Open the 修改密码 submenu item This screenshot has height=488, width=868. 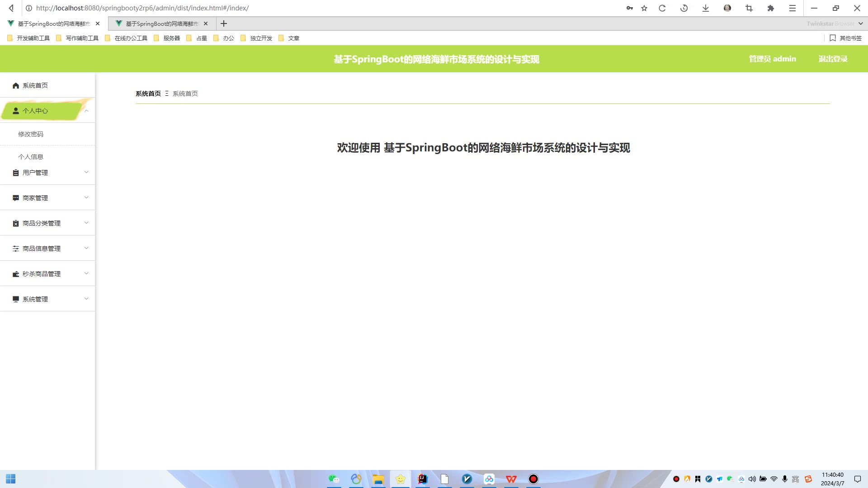(x=47, y=134)
